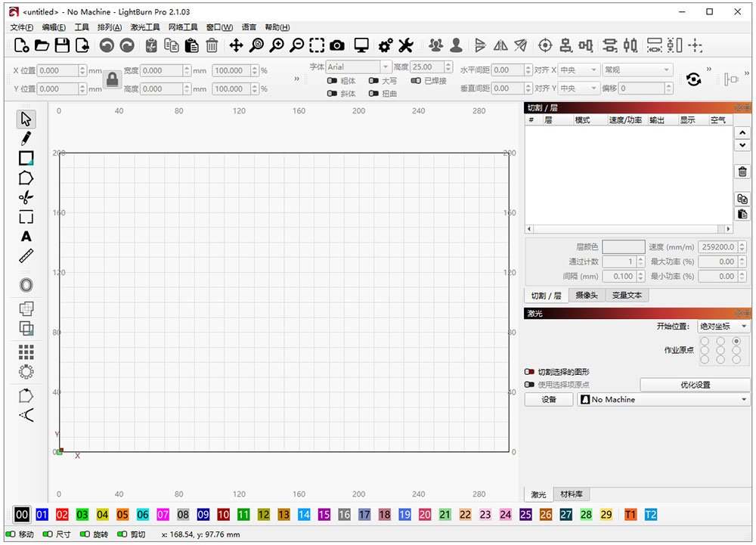Select the top-right 作业原点 radio button

coord(736,341)
